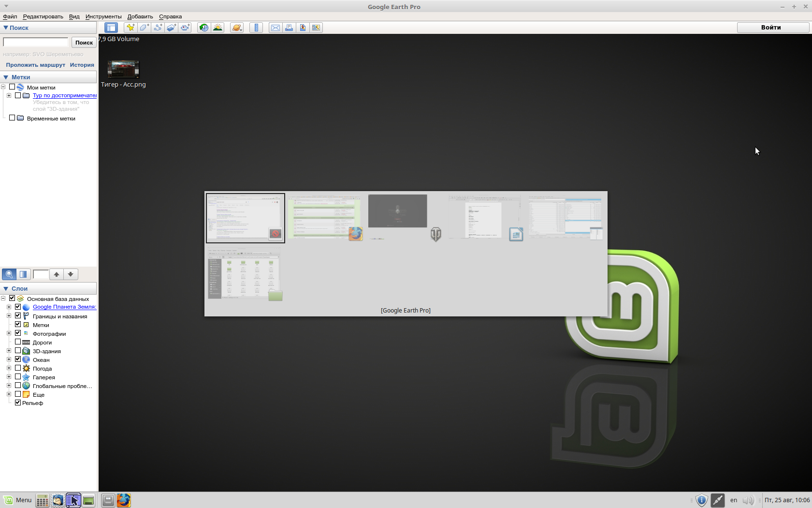Uncheck Границы и названия layer

tap(18, 316)
